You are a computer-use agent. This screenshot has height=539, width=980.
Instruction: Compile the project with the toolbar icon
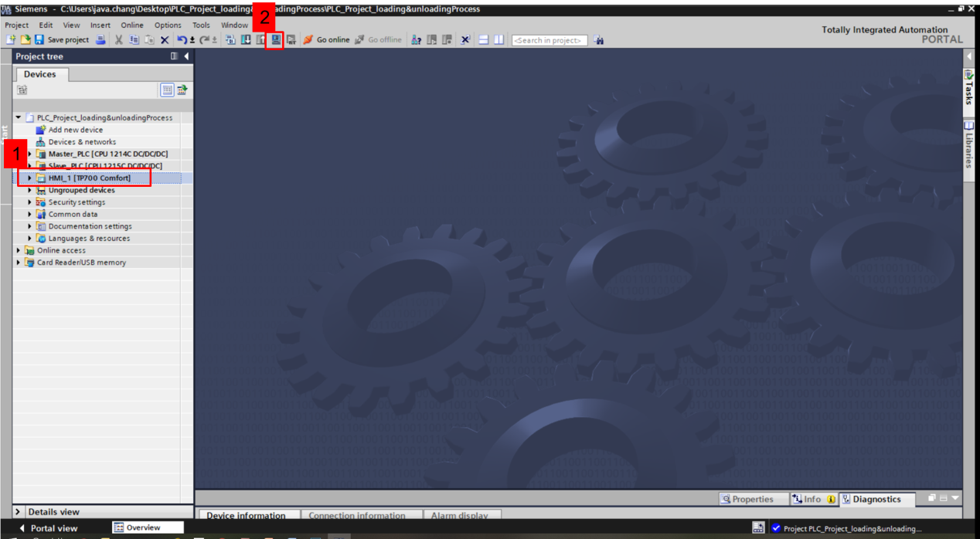pos(230,39)
